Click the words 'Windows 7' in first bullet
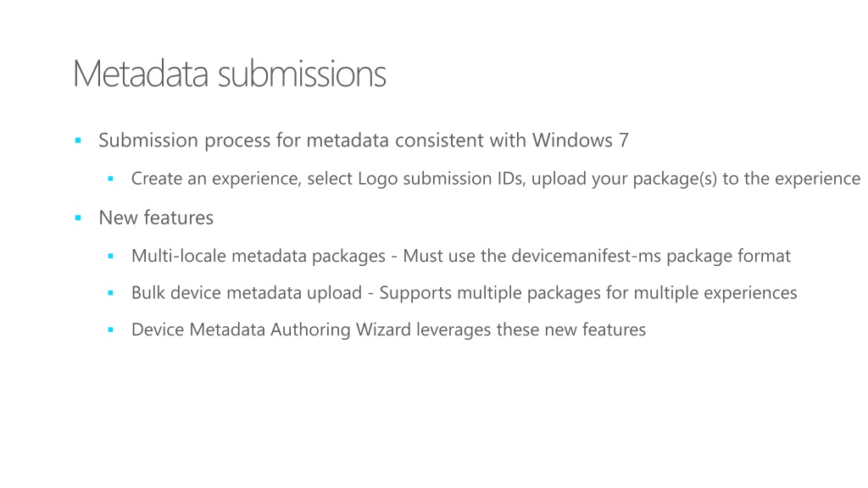 tap(580, 140)
